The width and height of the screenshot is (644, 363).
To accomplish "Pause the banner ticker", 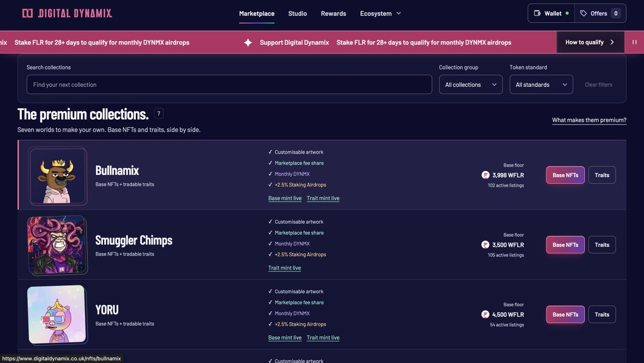I will [634, 42].
